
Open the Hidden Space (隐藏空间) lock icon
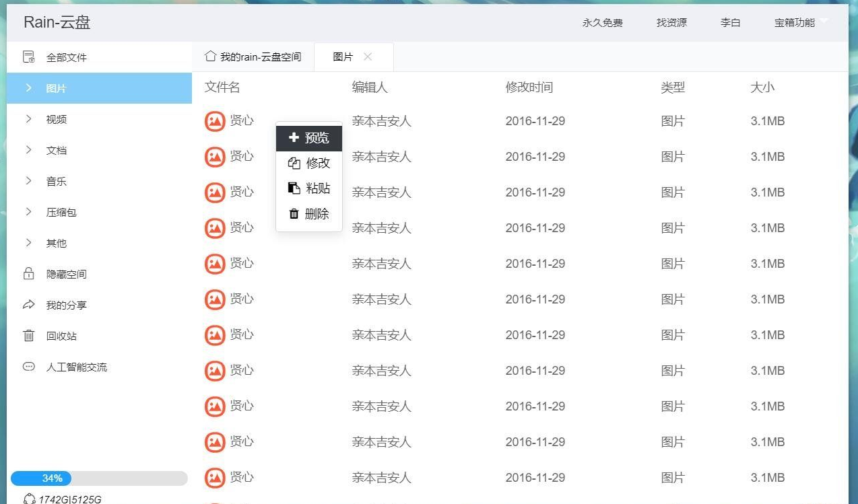click(28, 274)
